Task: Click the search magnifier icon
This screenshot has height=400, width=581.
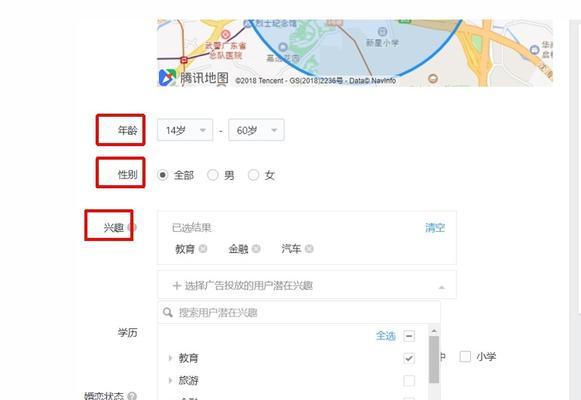Action: [167, 312]
